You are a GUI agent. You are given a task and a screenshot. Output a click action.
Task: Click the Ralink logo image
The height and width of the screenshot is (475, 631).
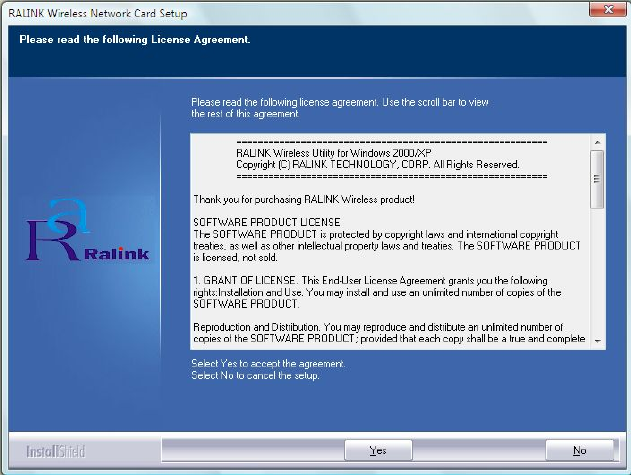(88, 229)
